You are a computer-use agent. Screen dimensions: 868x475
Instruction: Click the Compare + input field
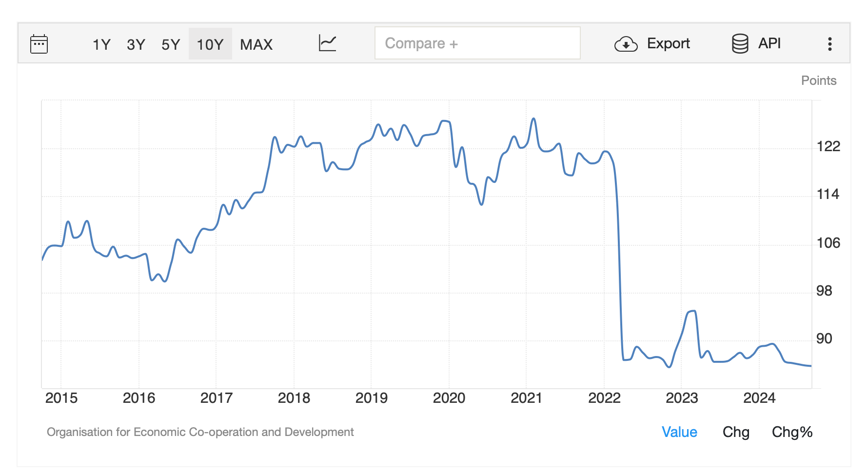tap(477, 43)
